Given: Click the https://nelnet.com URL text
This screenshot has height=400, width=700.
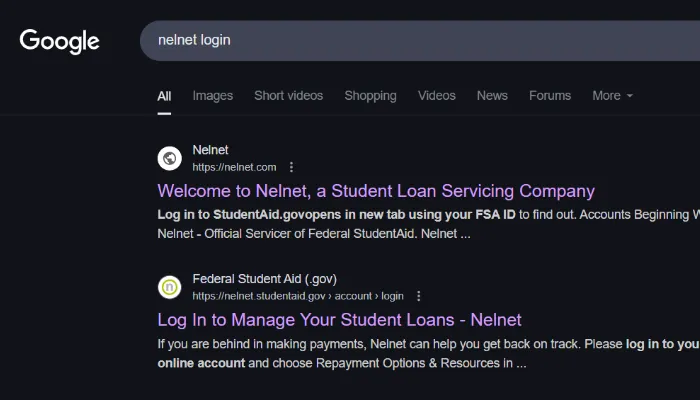Looking at the screenshot, I should click(x=234, y=167).
